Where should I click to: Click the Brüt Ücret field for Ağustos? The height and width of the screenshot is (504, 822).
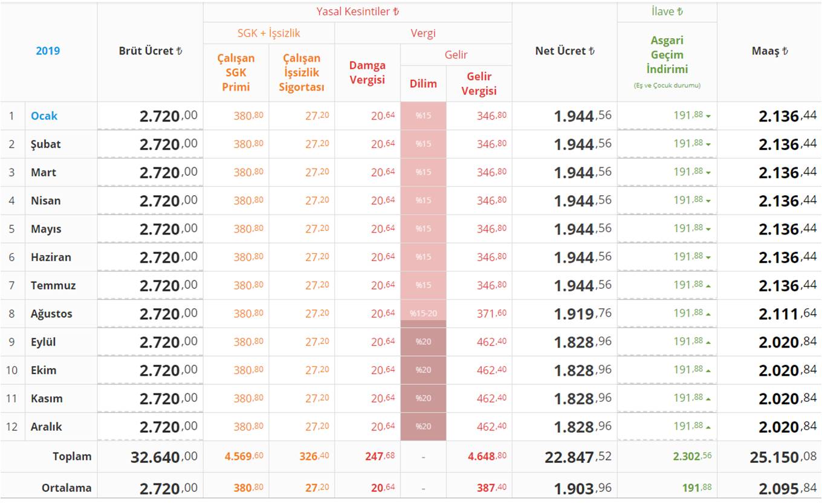pos(150,314)
